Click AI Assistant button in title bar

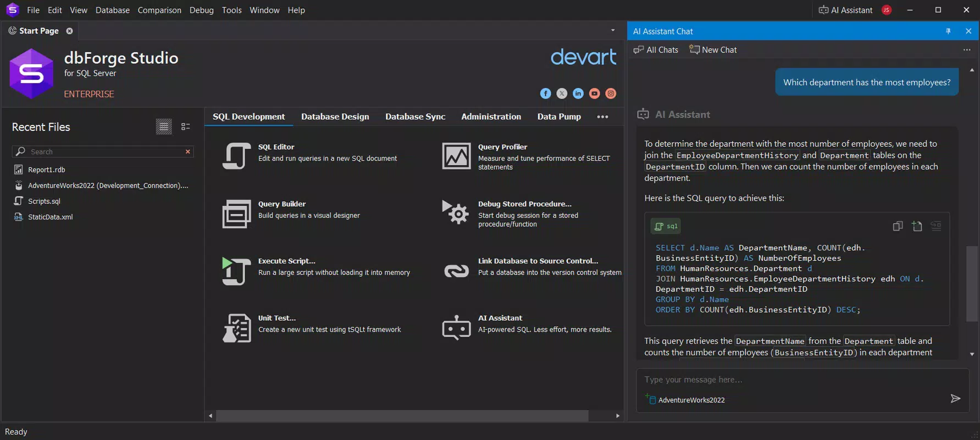tap(845, 10)
